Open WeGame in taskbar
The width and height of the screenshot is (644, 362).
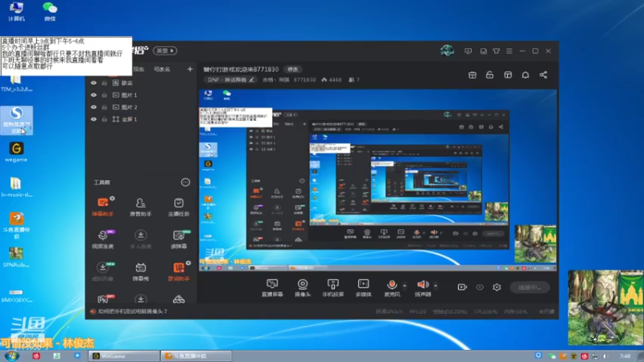click(x=124, y=356)
